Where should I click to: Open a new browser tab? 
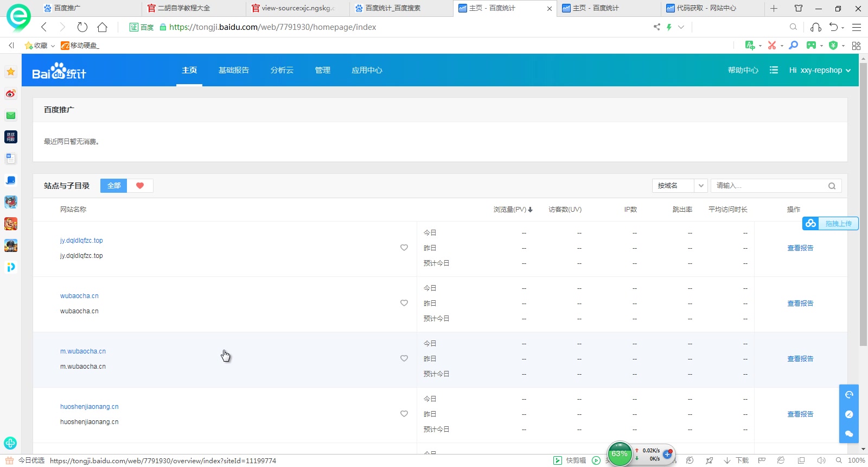tap(774, 8)
